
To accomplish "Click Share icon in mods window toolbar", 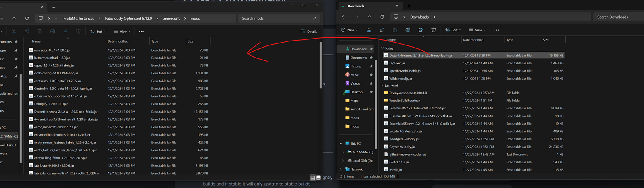I will tap(65, 31).
